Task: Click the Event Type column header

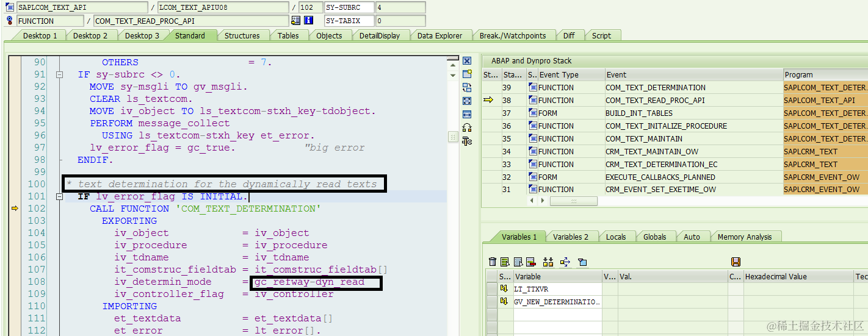Action: point(571,74)
